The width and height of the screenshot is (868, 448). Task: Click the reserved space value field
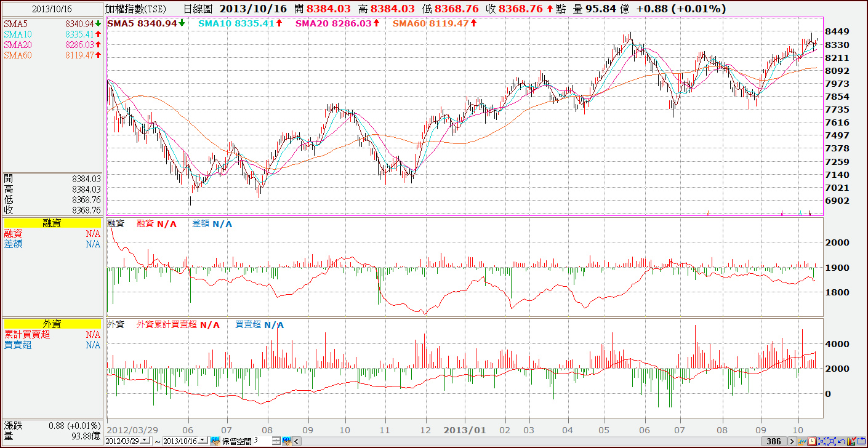(x=262, y=441)
